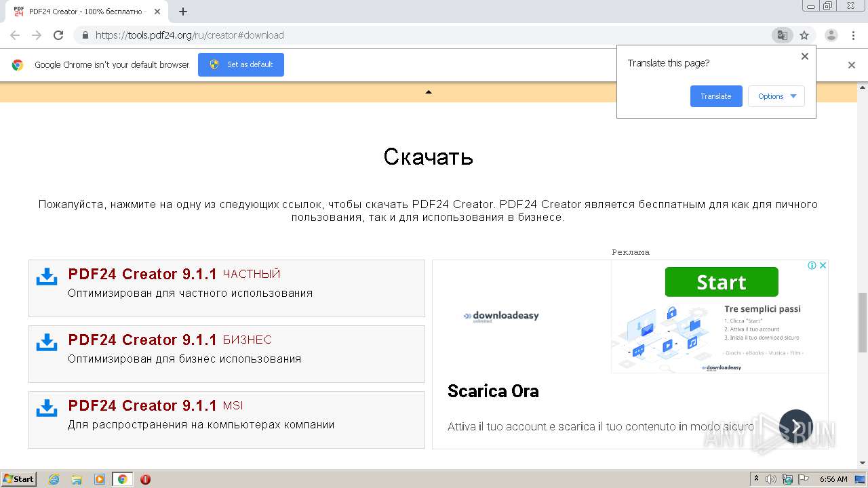Click Scarica Ora ad headline
The height and width of the screenshot is (488, 868).
[x=493, y=391]
